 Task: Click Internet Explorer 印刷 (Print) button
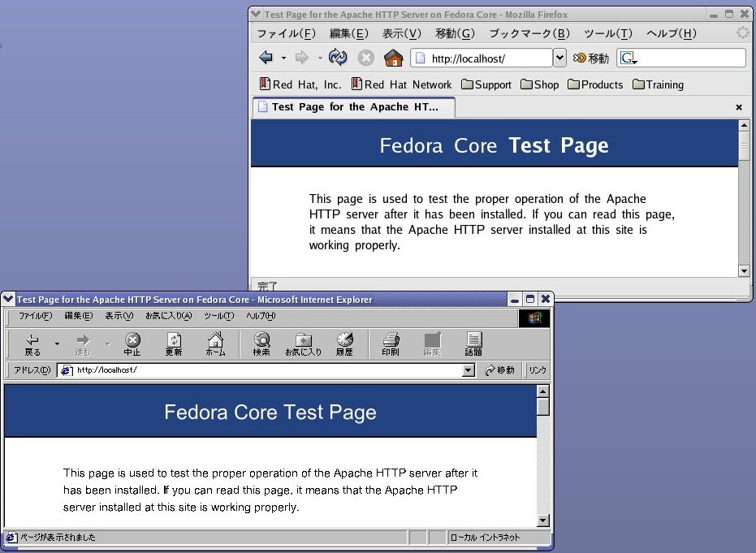[391, 345]
